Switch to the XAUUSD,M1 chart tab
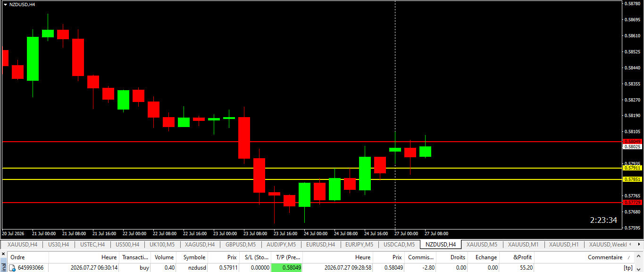The height and width of the screenshot is (272, 644). pos(523,245)
